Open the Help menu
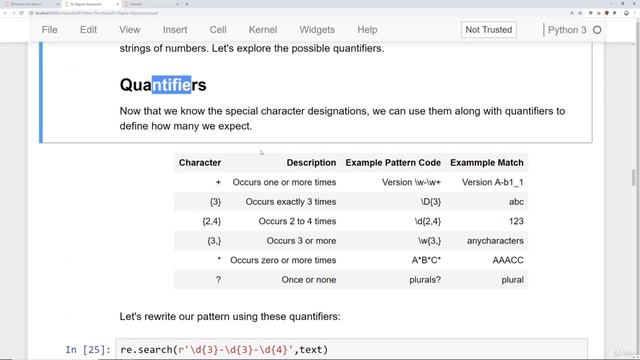This screenshot has width=640, height=360. click(367, 30)
